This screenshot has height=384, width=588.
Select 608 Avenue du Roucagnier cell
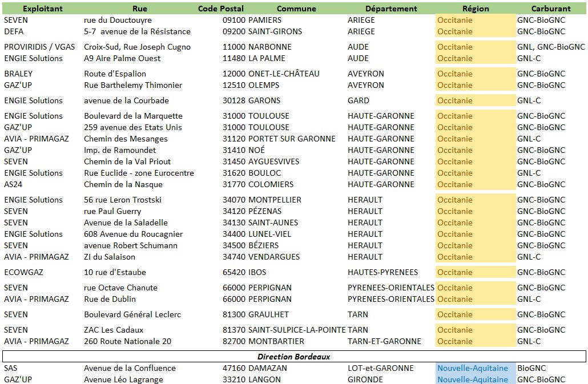point(133,234)
